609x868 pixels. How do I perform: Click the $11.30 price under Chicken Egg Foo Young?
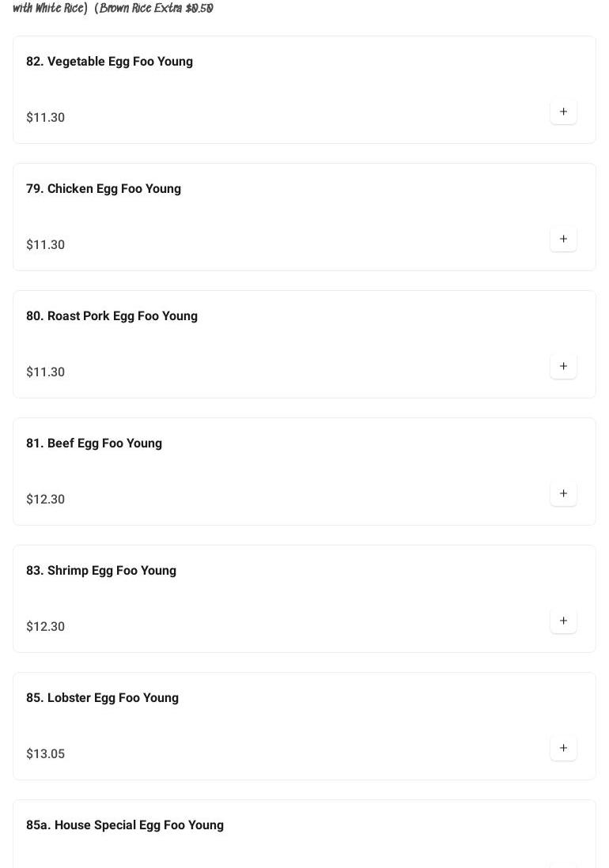[x=46, y=245]
